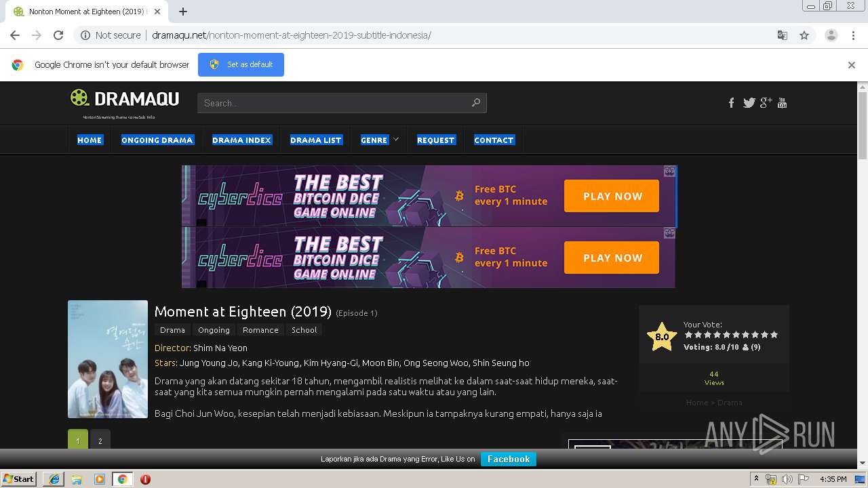
Task: Go to HOME menu item
Action: coord(90,140)
